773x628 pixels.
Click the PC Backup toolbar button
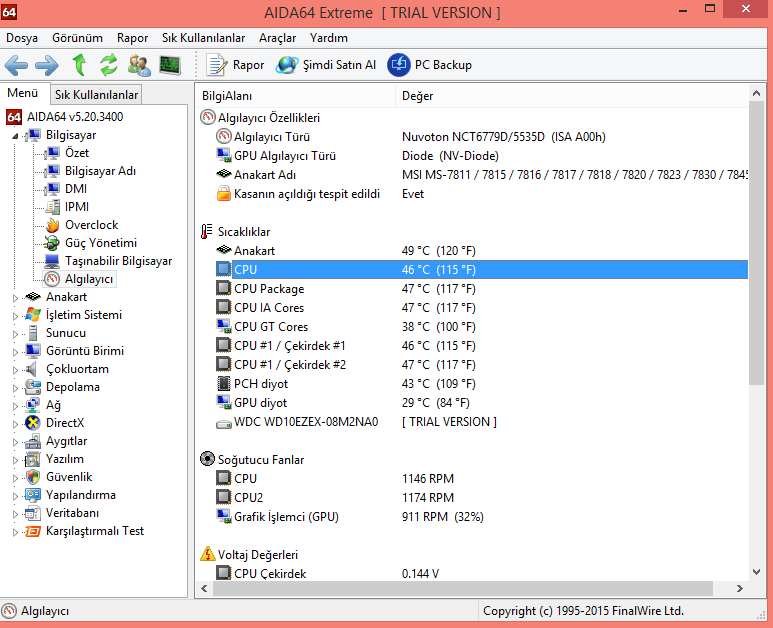(x=429, y=65)
